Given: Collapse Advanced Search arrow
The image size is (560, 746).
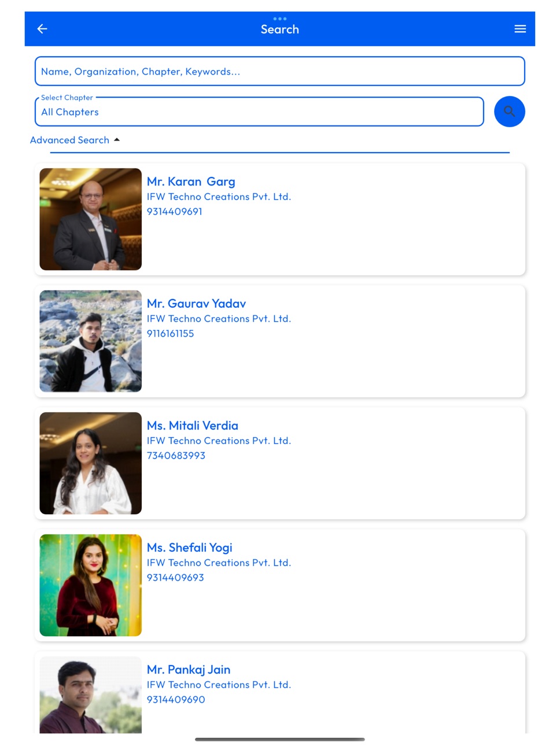Looking at the screenshot, I should click(117, 140).
